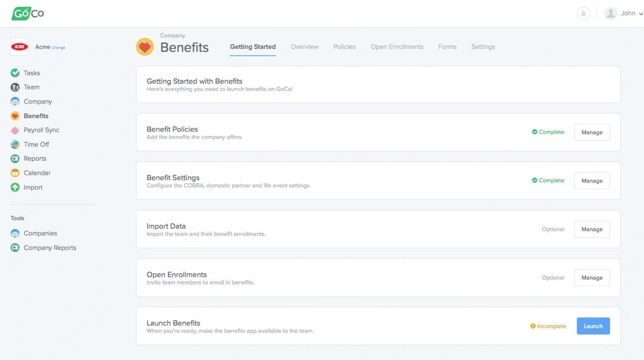644x360 pixels.
Task: Click Manage for Benefit Policies
Action: [x=592, y=132]
